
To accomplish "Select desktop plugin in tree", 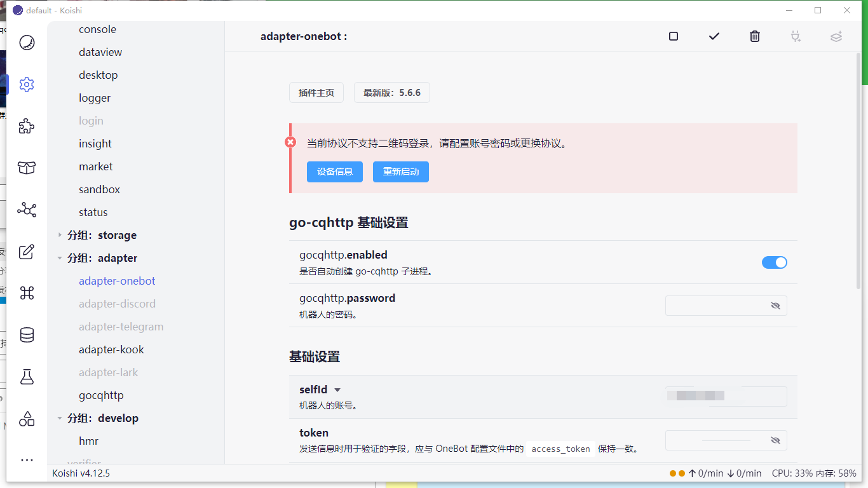I will click(98, 75).
